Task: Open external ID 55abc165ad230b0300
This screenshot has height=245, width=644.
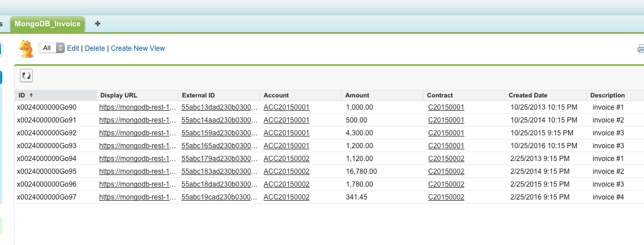Action: coord(219,146)
